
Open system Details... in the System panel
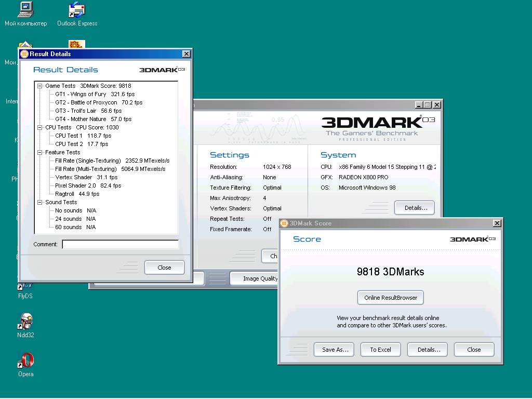click(x=415, y=208)
